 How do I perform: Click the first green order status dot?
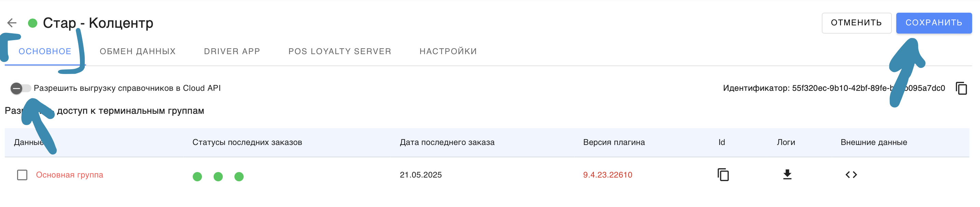point(198,176)
